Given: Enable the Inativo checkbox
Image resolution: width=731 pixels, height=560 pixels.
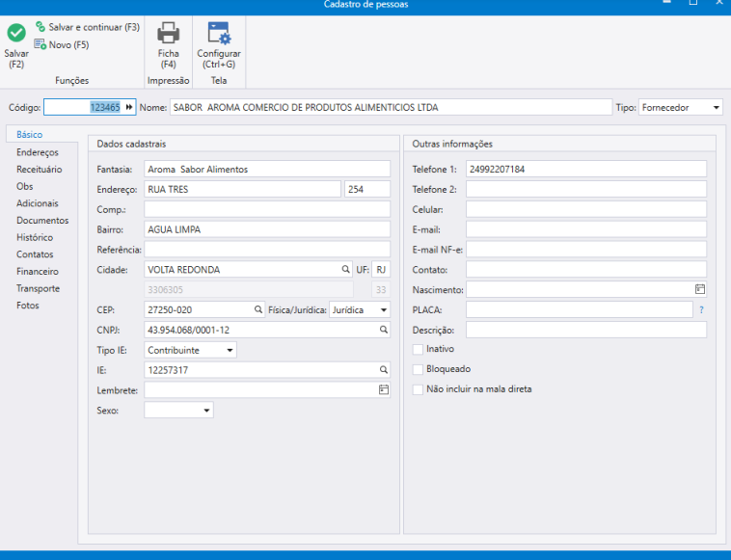Looking at the screenshot, I should click(x=418, y=350).
